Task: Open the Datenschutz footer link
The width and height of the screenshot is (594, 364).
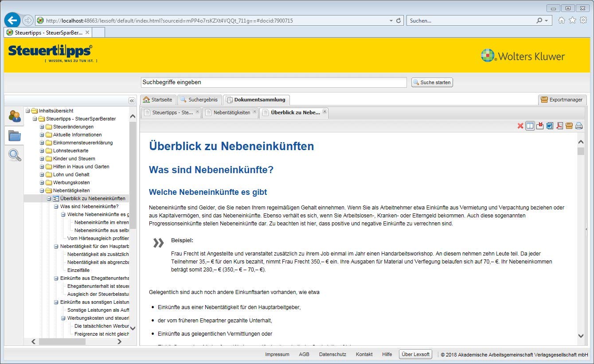Action: click(332, 354)
